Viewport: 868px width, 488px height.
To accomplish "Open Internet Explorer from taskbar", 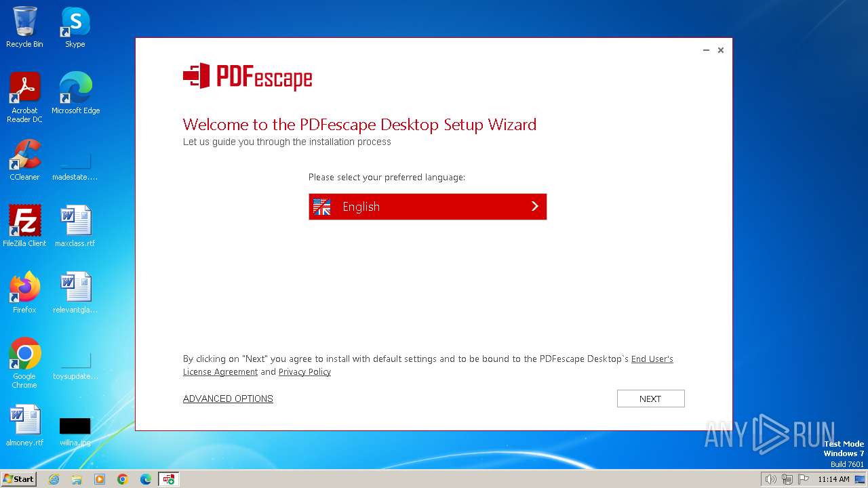I will [x=54, y=479].
